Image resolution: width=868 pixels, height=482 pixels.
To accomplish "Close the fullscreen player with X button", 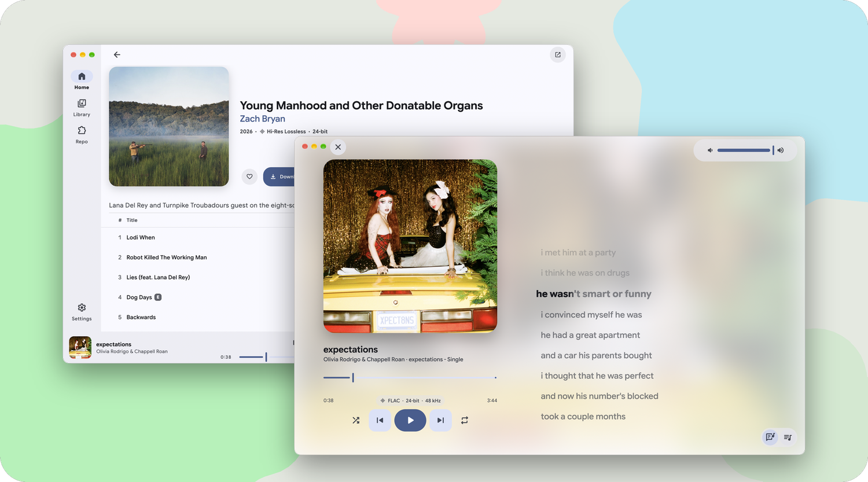I will (x=338, y=147).
